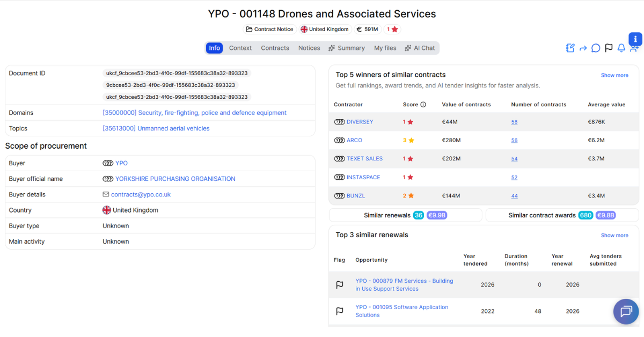Image resolution: width=644 pixels, height=337 pixels.
Task: Open YPO 000879 FM Services opportunity
Action: (x=404, y=285)
